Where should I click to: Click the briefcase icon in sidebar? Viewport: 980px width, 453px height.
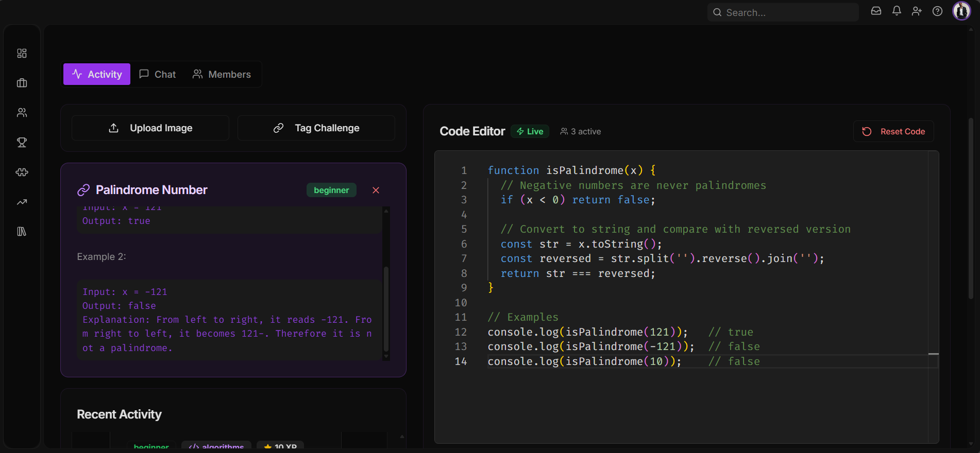tap(22, 83)
